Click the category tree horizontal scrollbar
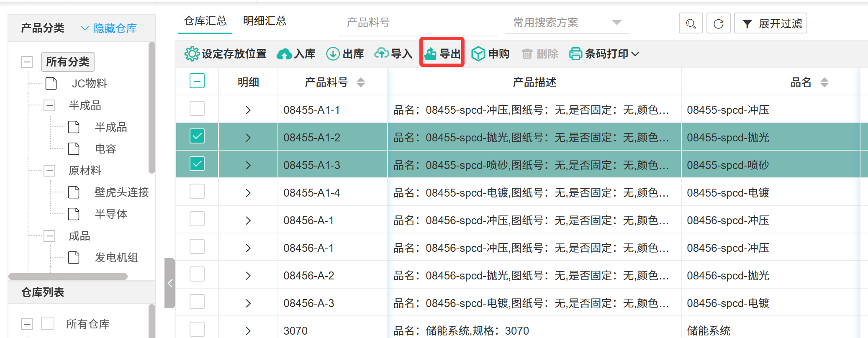 coord(68,277)
